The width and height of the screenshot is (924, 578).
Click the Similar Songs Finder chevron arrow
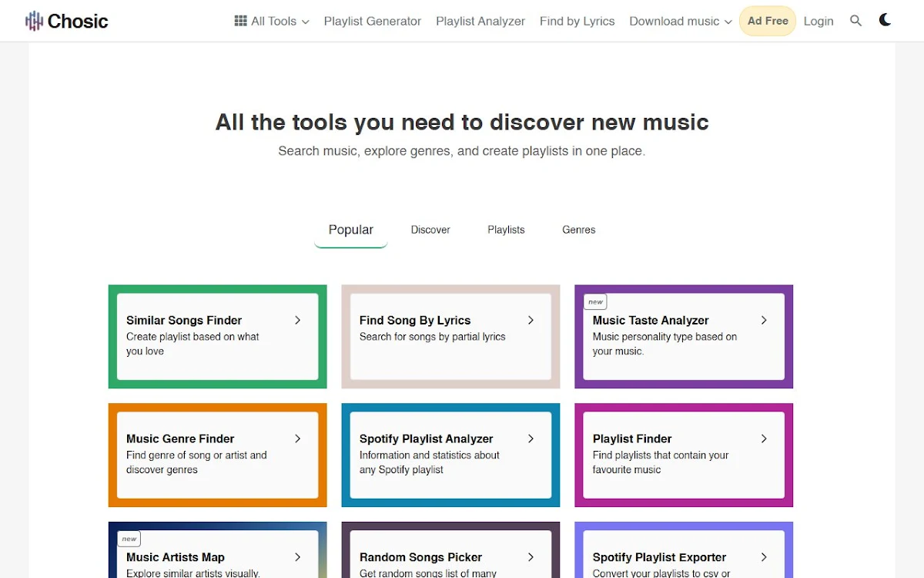297,320
